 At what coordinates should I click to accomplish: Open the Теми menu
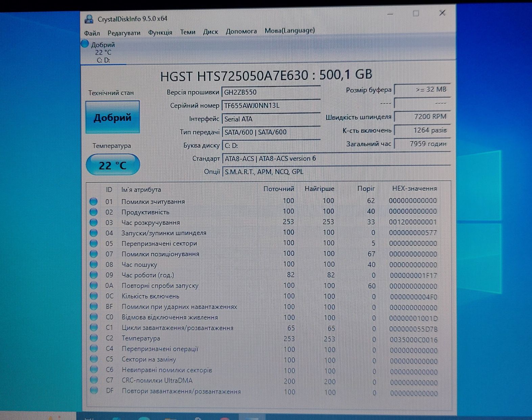188,32
